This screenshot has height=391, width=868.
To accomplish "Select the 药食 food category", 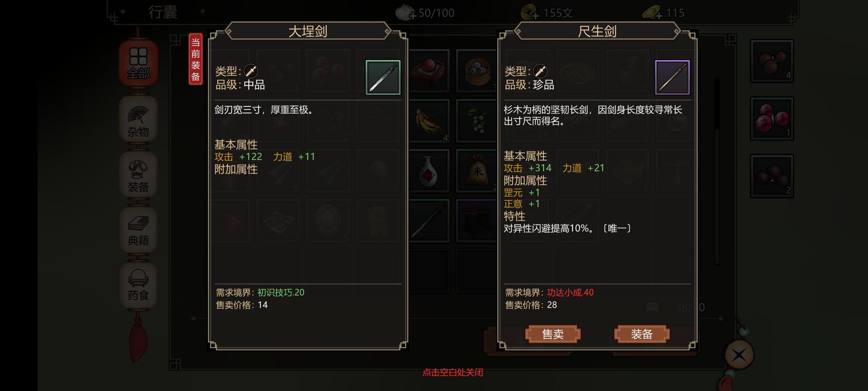I will tap(138, 286).
